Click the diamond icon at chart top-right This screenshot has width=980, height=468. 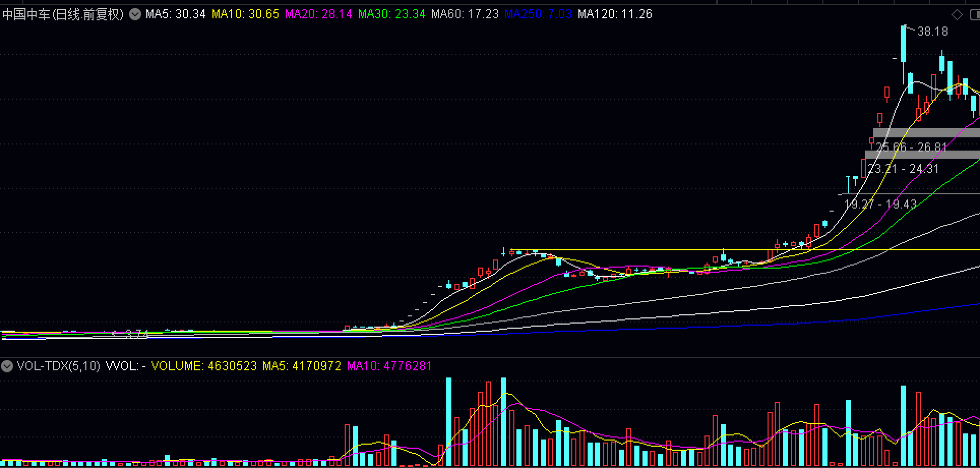point(957,15)
